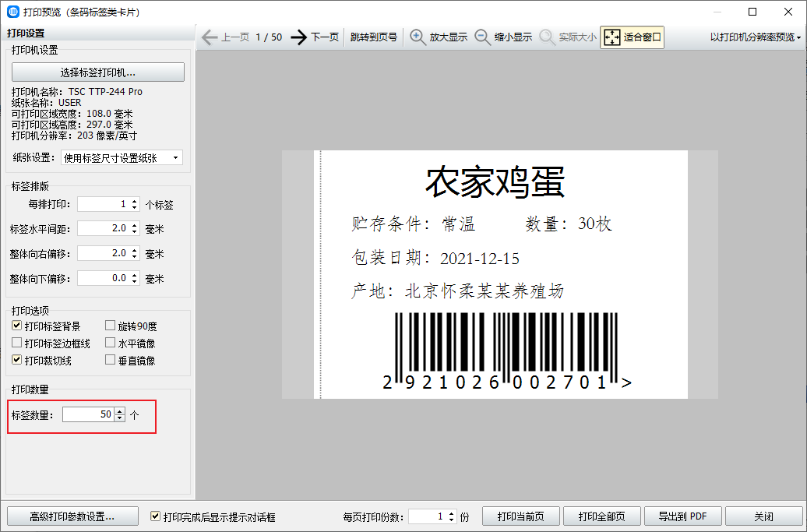This screenshot has width=807, height=532.
Task: Increase 每排打印 value by one
Action: (x=134, y=201)
